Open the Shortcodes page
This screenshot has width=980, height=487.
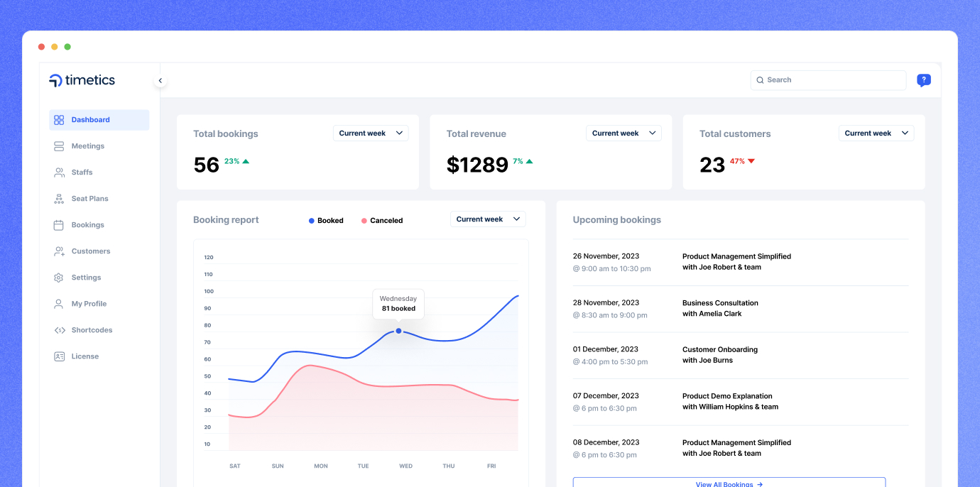(92, 330)
